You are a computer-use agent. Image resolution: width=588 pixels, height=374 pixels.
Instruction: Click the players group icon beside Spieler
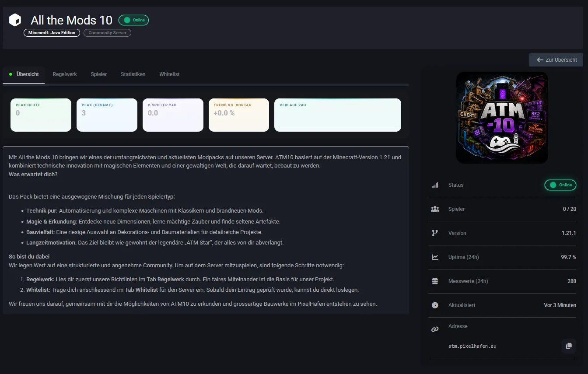435,209
